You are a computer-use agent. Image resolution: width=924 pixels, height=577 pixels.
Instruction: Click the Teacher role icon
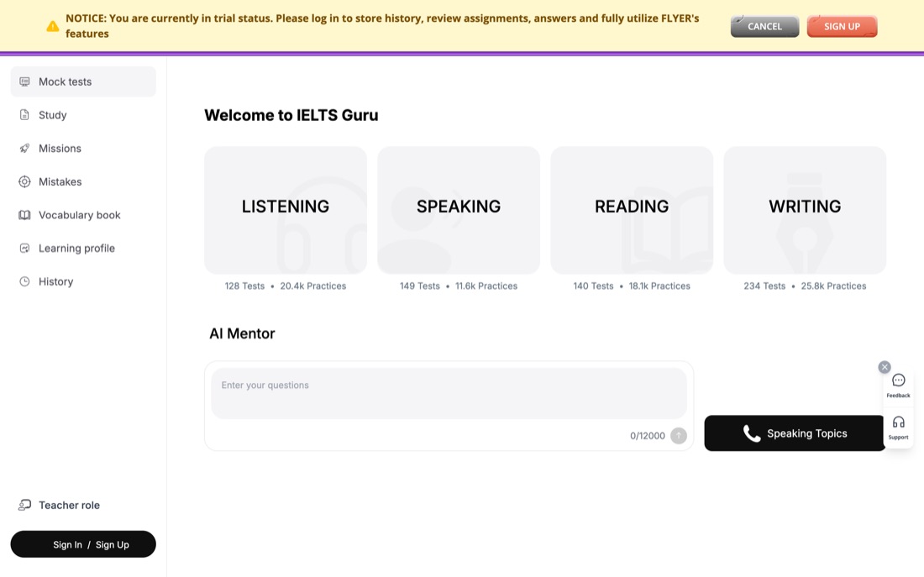pyautogui.click(x=24, y=505)
